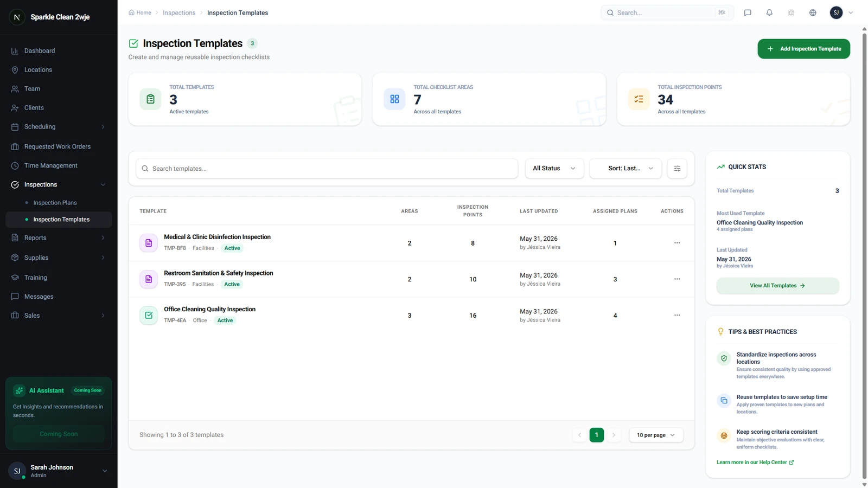Screen dimensions: 868x488
Task: Click the Active badge for TMP-BF8
Action: (232, 248)
